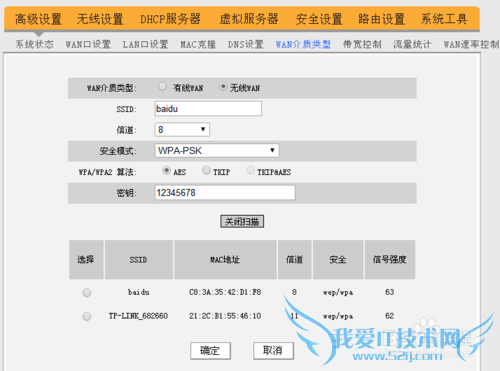Click the 安全 column header
Viewport: 500px width, 371px height.
click(338, 259)
